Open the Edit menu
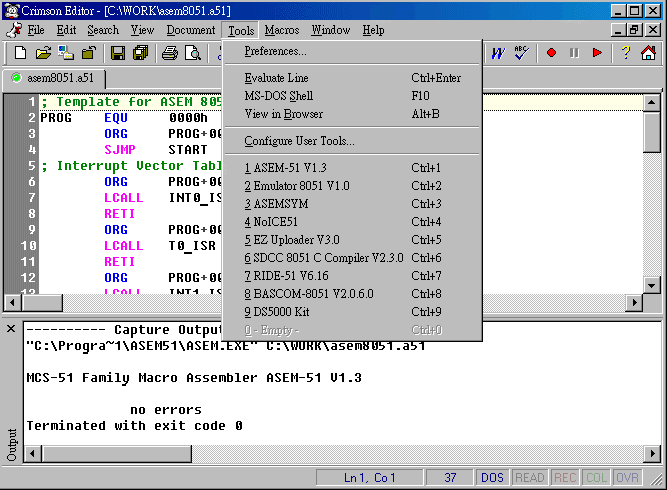 66,30
